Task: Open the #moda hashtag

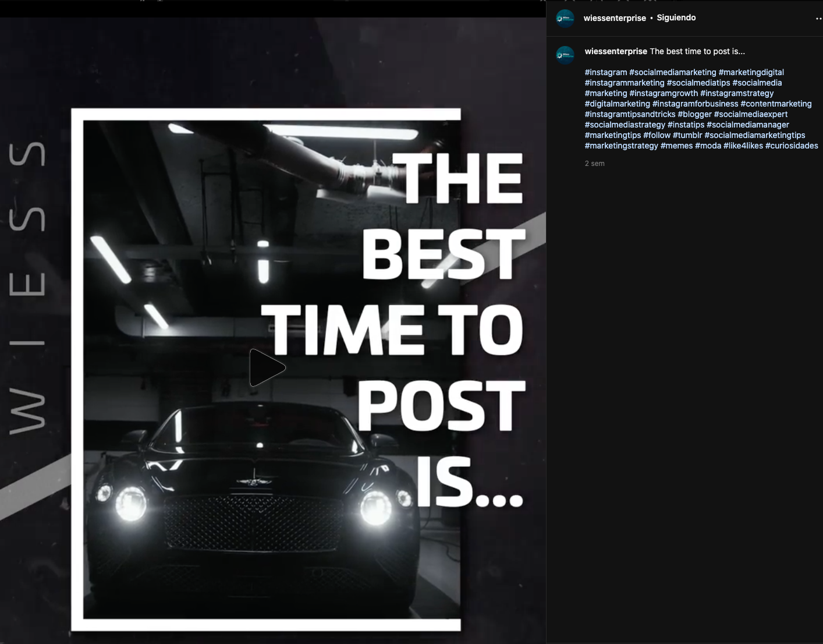Action: tap(708, 146)
